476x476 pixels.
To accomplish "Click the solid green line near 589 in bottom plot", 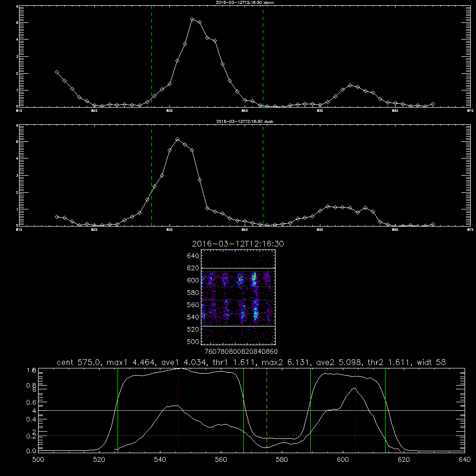I will click(310, 410).
